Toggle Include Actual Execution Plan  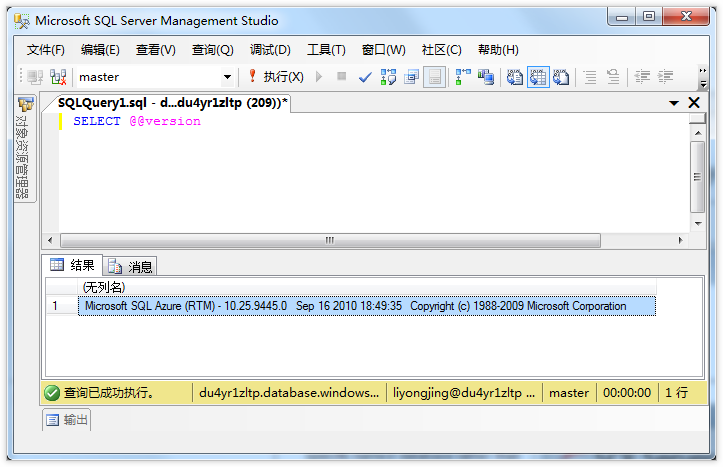pyautogui.click(x=463, y=77)
